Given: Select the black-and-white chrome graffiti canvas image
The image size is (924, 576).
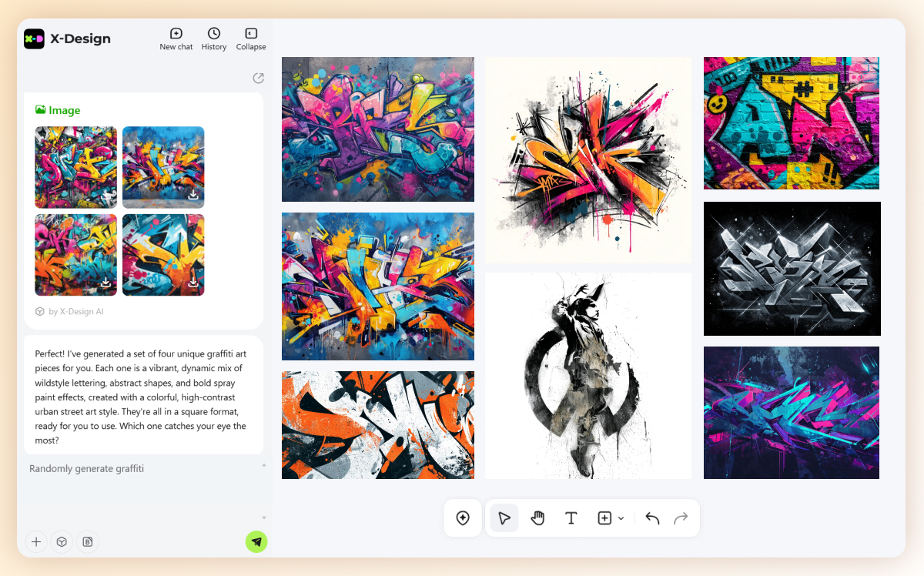Looking at the screenshot, I should click(x=792, y=269).
